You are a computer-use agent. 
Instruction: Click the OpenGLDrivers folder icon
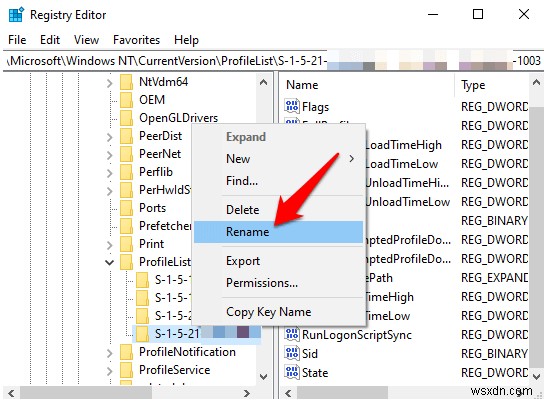126,118
